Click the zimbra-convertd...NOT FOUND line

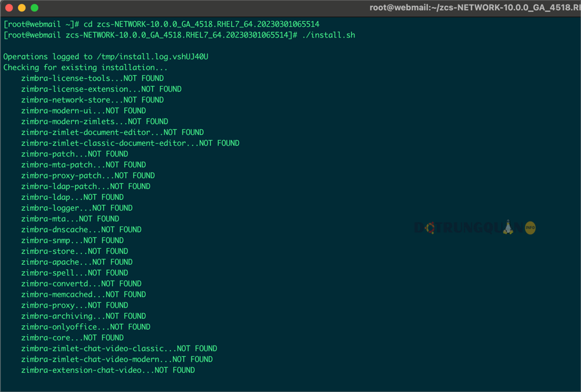pyautogui.click(x=81, y=283)
